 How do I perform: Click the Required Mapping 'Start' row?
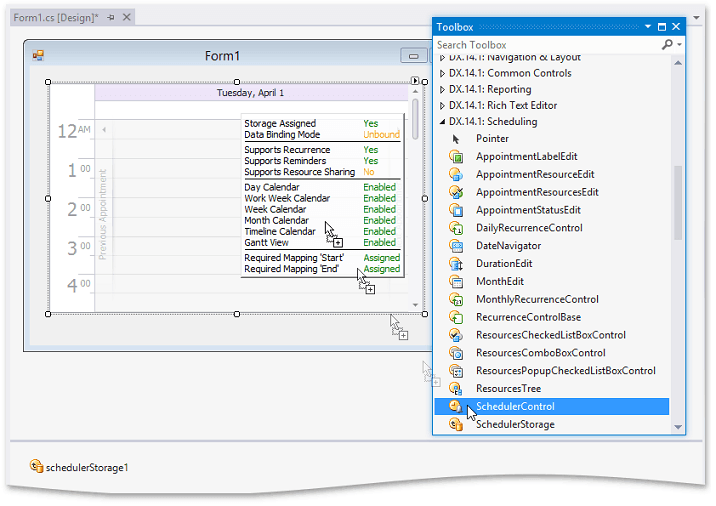click(322, 258)
